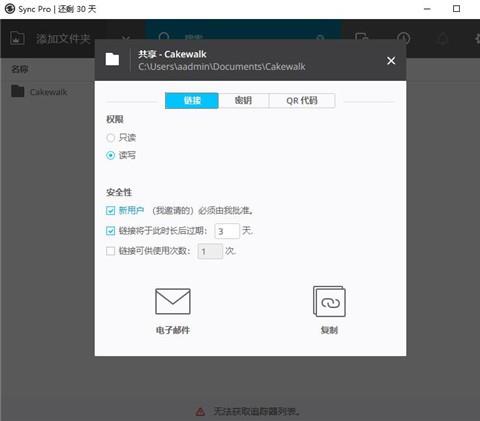480x421 pixels.
Task: Click the 添加文件夹 folder icon
Action: 17,38
